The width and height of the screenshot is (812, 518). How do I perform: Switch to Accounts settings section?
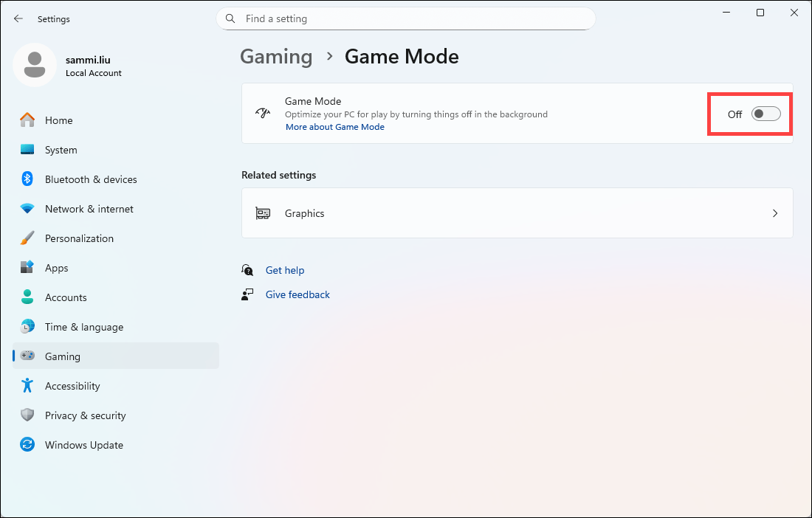(x=66, y=297)
